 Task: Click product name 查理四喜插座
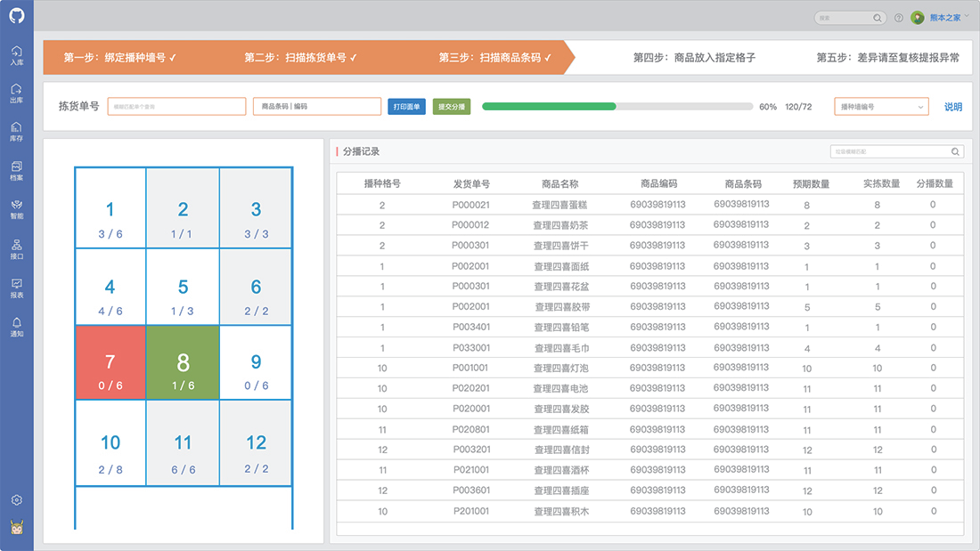[x=561, y=491]
